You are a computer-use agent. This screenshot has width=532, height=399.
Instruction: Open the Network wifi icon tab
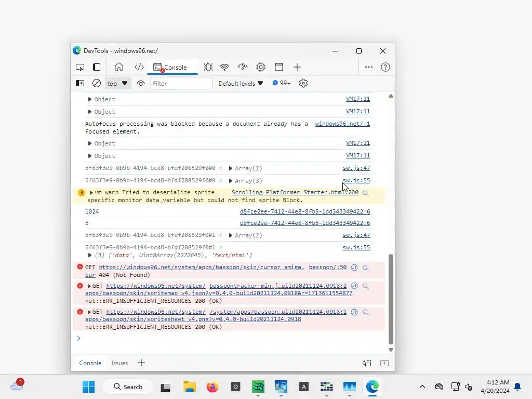coord(224,67)
